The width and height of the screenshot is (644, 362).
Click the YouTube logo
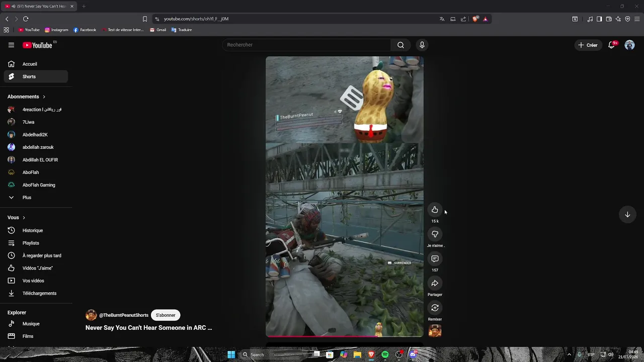click(x=38, y=45)
